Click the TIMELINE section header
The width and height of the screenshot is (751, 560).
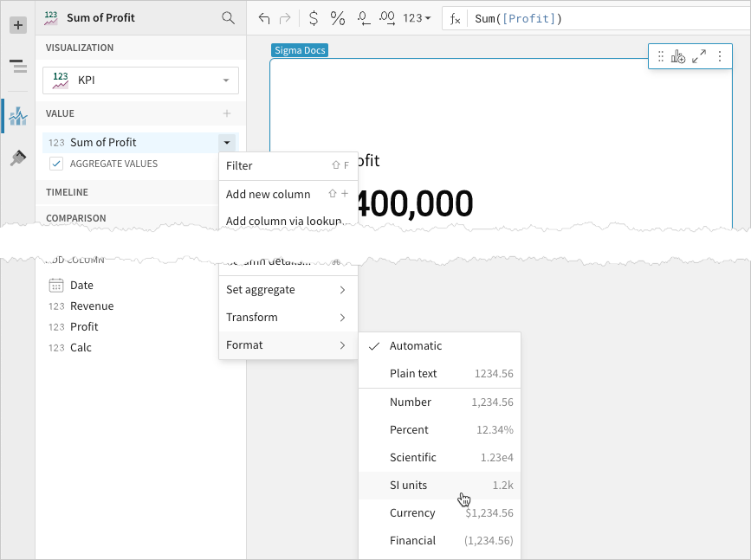click(67, 192)
